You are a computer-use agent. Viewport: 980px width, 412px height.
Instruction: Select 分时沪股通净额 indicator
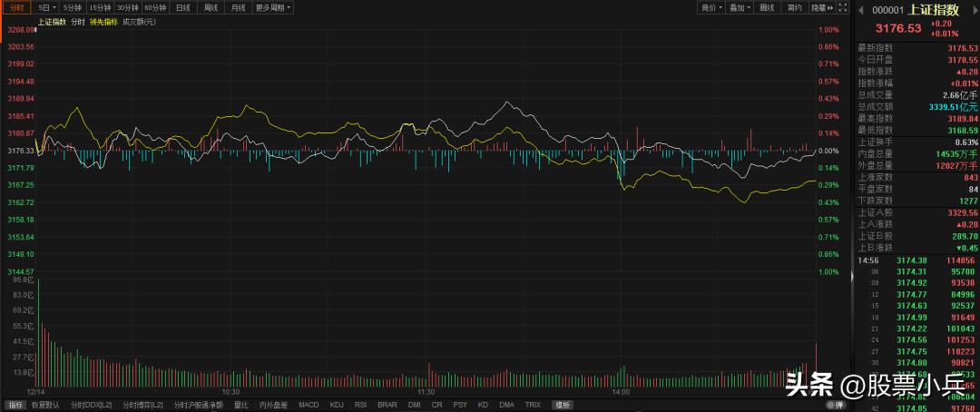point(198,405)
